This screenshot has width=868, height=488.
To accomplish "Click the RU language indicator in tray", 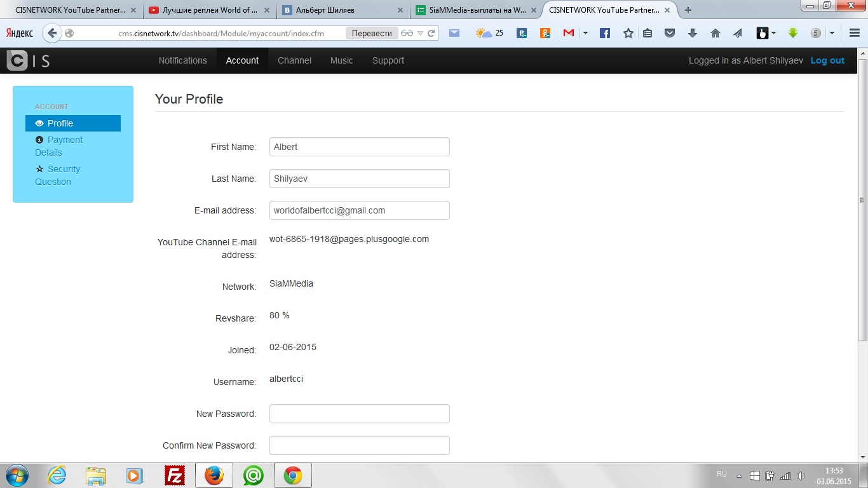I will click(722, 474).
